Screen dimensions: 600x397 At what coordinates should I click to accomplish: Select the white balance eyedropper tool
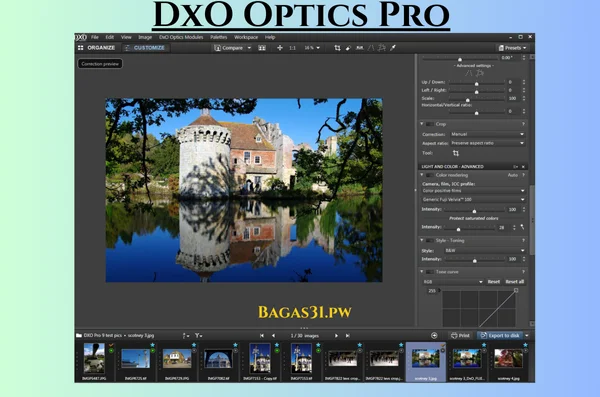coord(393,48)
